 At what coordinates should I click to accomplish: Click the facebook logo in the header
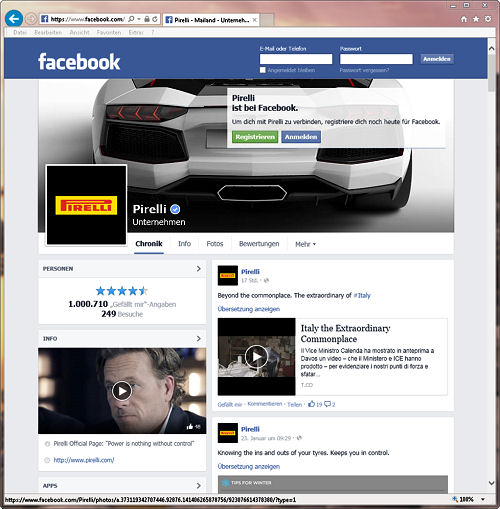click(x=79, y=62)
